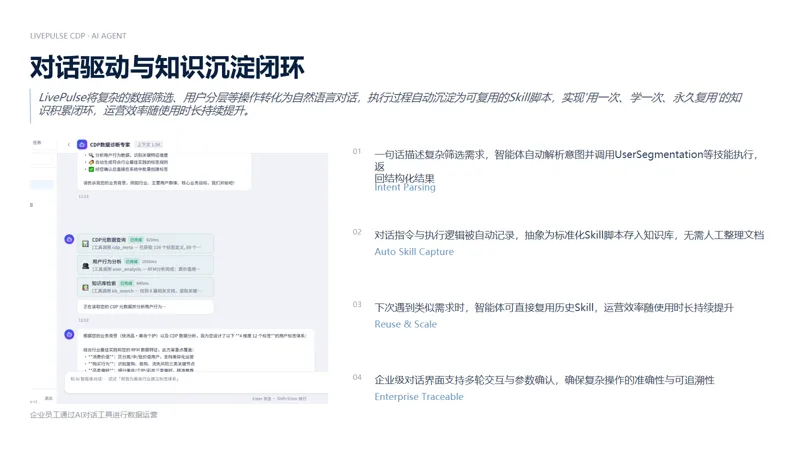Click the 任务 label in left sidebar
The width and height of the screenshot is (800, 450).
click(x=37, y=143)
